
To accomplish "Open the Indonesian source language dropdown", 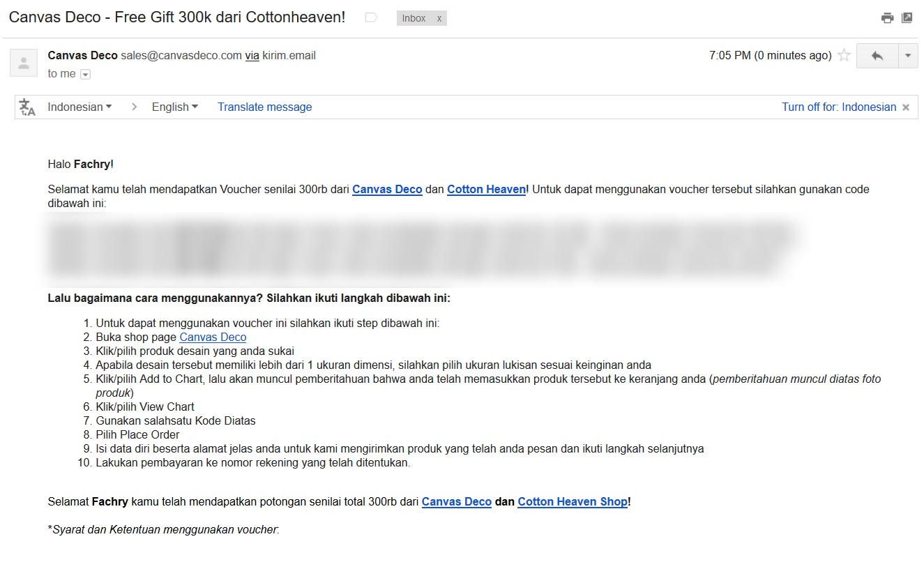I will pyautogui.click(x=79, y=107).
